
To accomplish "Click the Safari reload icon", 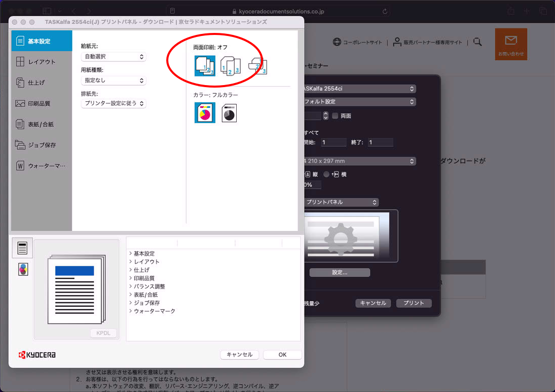I will (385, 11).
